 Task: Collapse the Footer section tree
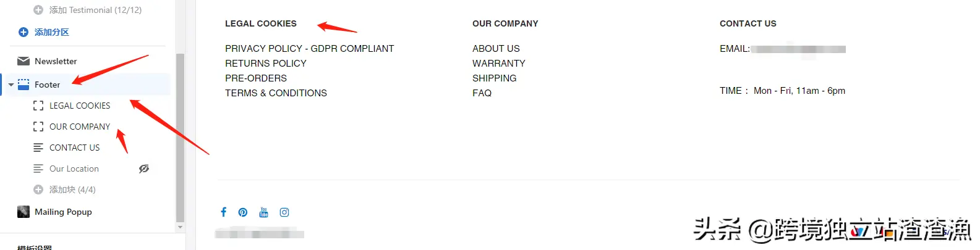coord(11,85)
